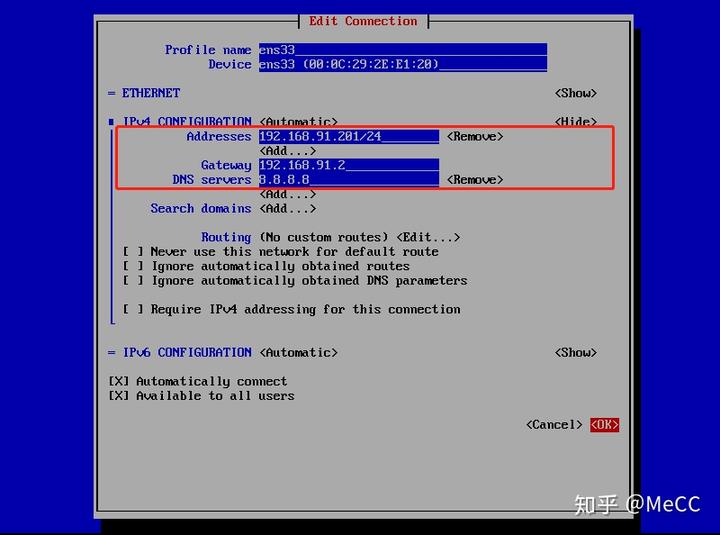The height and width of the screenshot is (535, 720).
Task: Edit the DNS server 8.8.8.8 field
Action: pos(349,179)
